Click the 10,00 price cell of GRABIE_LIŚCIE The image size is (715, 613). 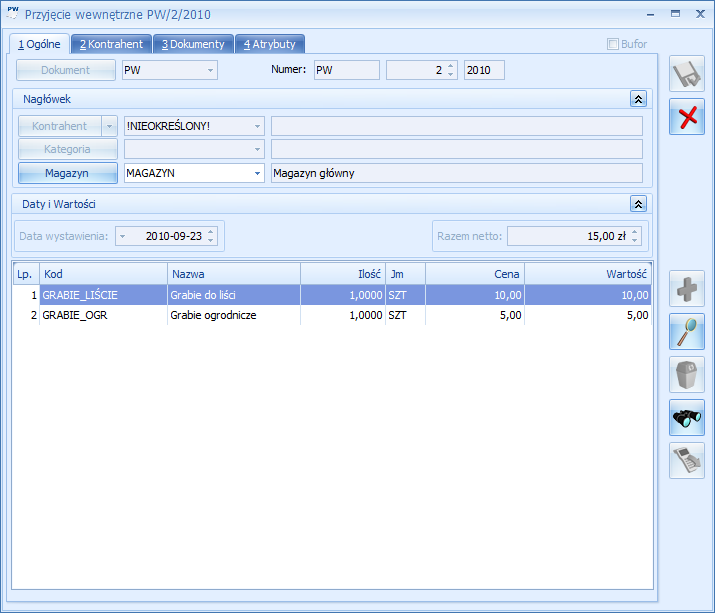475,295
